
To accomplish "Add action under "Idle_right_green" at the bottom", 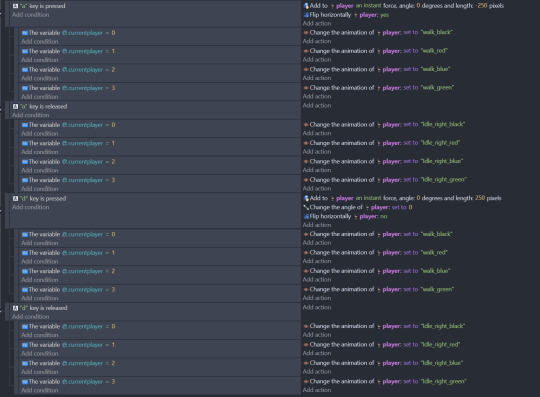I will [x=316, y=390].
